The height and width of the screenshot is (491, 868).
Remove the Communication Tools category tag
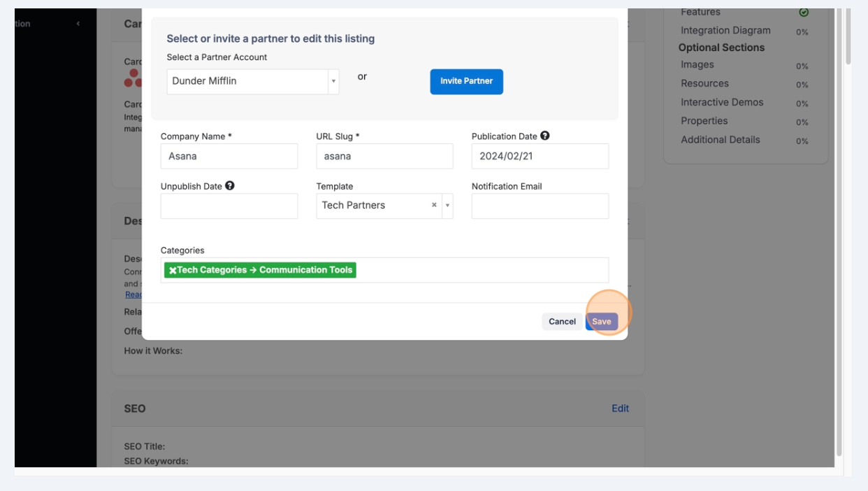point(173,270)
